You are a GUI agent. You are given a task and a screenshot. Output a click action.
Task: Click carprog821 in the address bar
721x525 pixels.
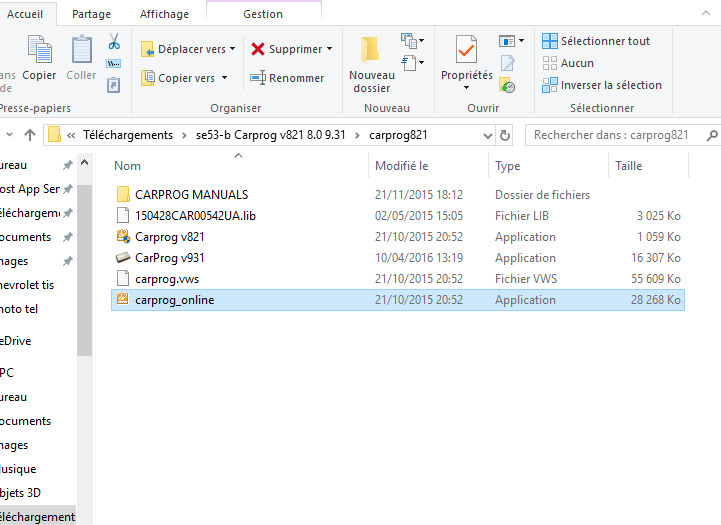tap(398, 135)
